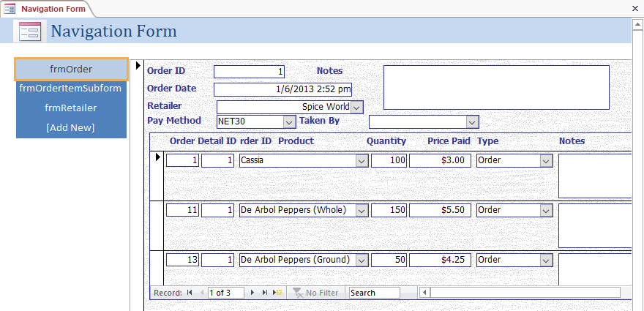Click the current record number box
The image size is (644, 311).
226,293
